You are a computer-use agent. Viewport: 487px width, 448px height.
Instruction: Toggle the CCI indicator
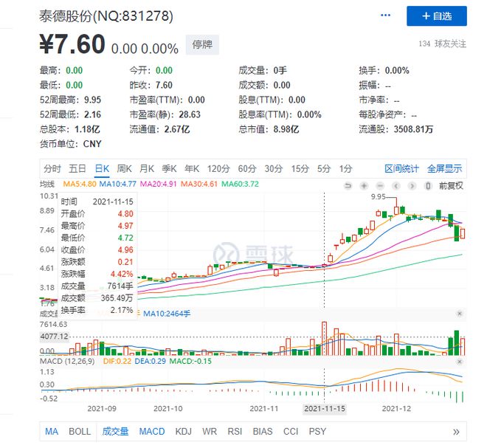coord(291,432)
